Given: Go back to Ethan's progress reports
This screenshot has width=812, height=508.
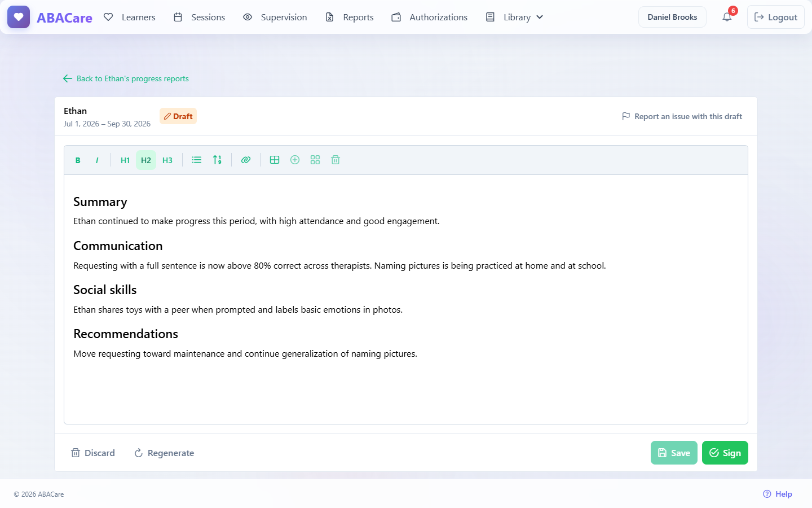Looking at the screenshot, I should click(x=126, y=78).
